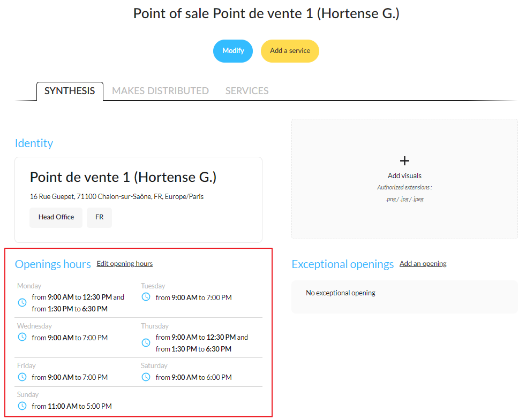Click the Wednesday clock icon
Image resolution: width=526 pixels, height=420 pixels.
point(22,337)
